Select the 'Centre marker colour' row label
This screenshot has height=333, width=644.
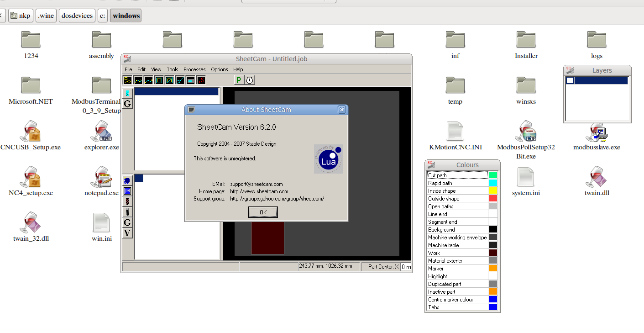click(450, 300)
